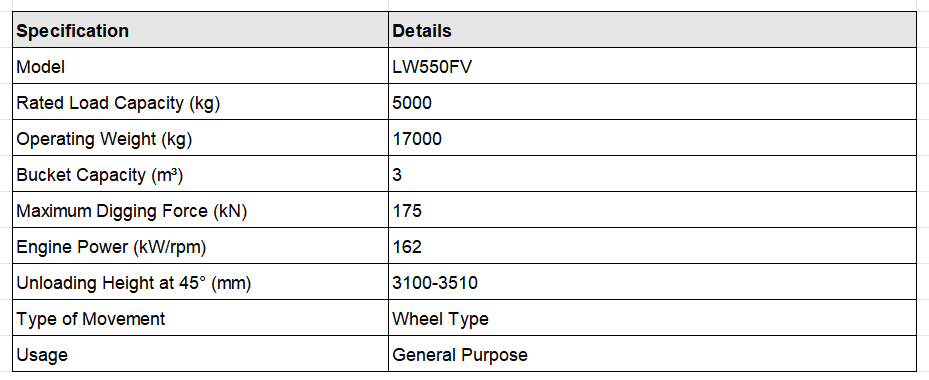929x380 pixels.
Task: Click the Engine Power (kW/rpm) cell
Action: coord(200,246)
